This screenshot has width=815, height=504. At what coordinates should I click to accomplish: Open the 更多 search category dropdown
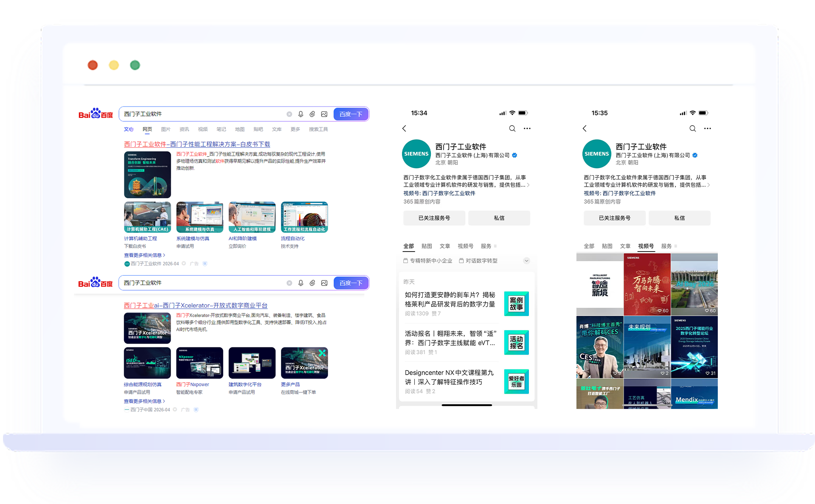[x=295, y=129]
